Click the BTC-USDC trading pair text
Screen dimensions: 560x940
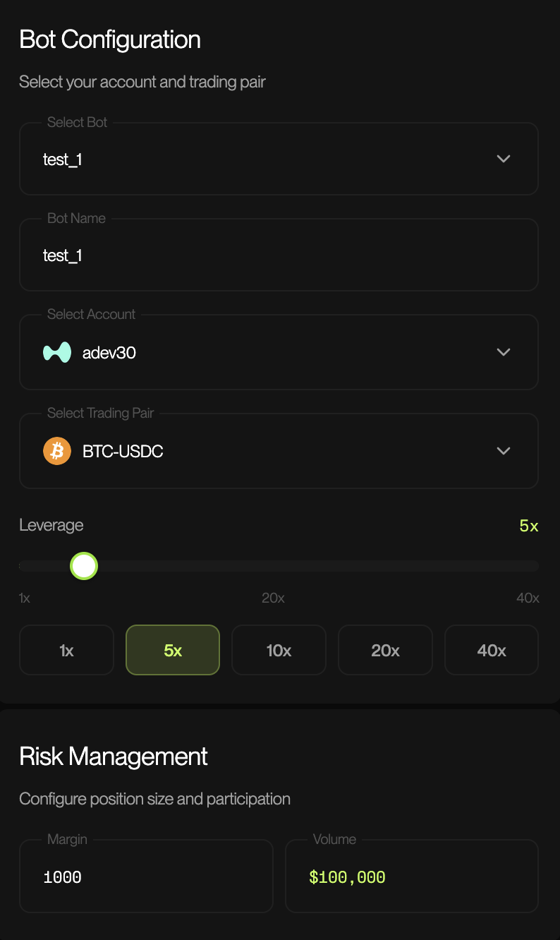click(123, 451)
